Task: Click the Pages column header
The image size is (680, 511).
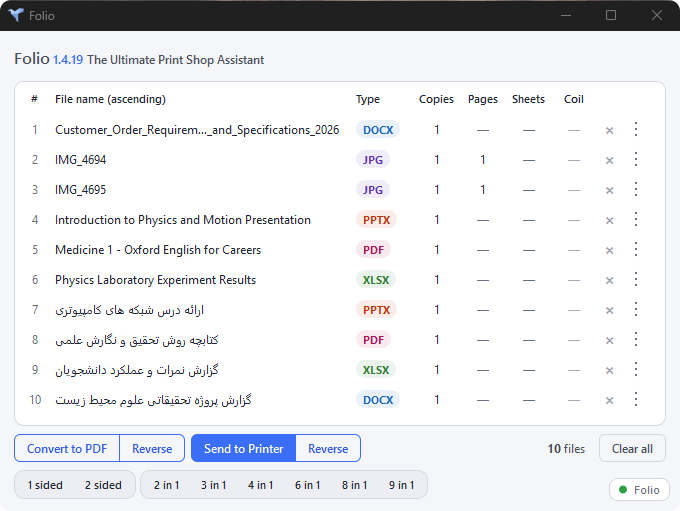Action: (483, 99)
